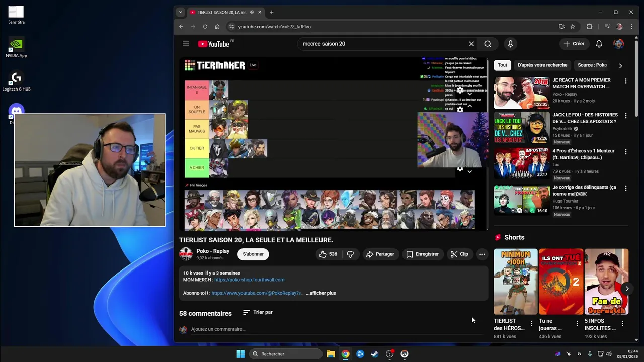Open the Chrome tab search dropdown
This screenshot has width=644, height=362.
(x=180, y=12)
